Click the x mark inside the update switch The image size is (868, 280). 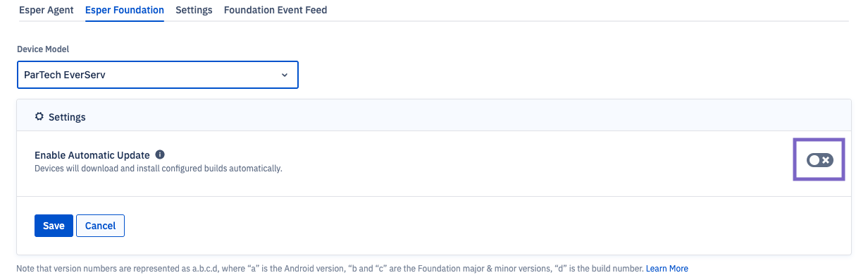tap(825, 160)
